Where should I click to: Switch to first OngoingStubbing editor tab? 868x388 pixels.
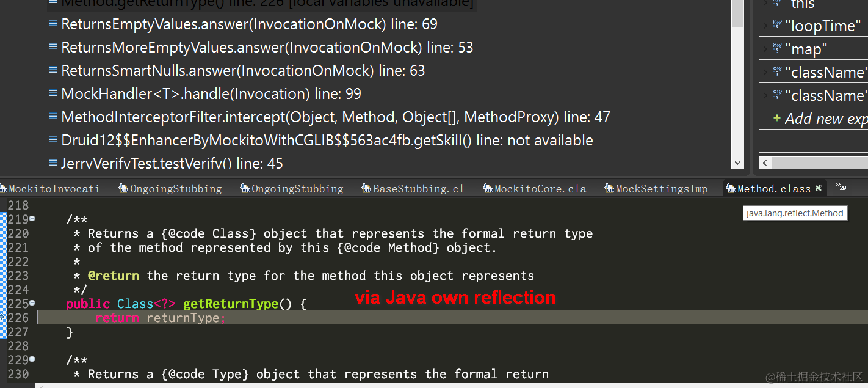coord(170,189)
